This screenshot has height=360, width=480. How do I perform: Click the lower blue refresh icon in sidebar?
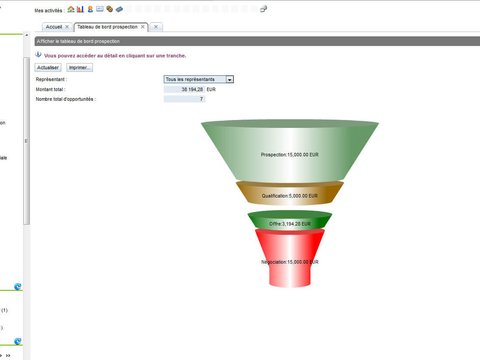(x=18, y=341)
